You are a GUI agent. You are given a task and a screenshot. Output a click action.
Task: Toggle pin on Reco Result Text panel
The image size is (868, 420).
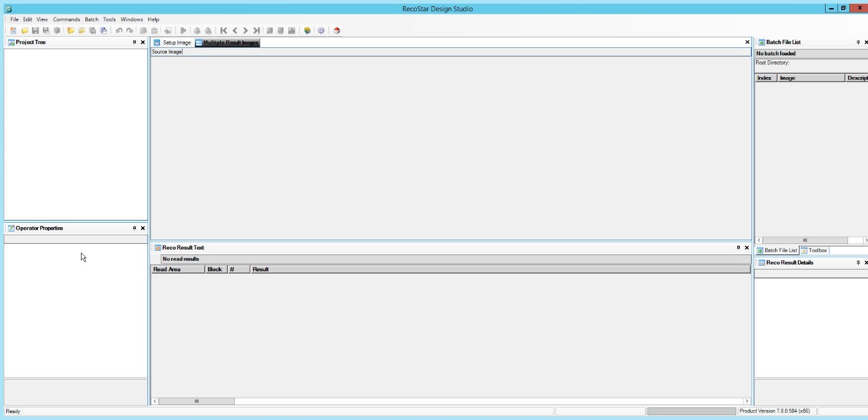tap(738, 248)
